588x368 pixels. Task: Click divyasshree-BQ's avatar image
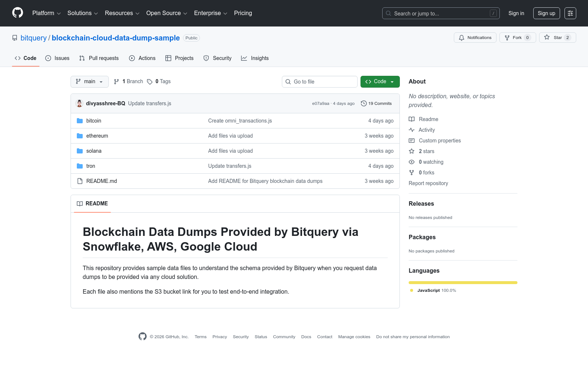pos(79,103)
